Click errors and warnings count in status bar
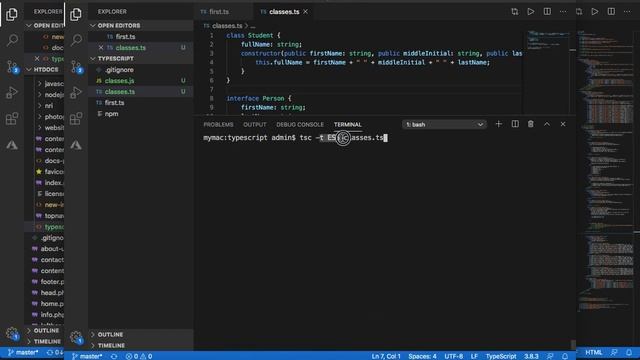The height and width of the screenshot is (360, 640). pyautogui.click(x=139, y=356)
